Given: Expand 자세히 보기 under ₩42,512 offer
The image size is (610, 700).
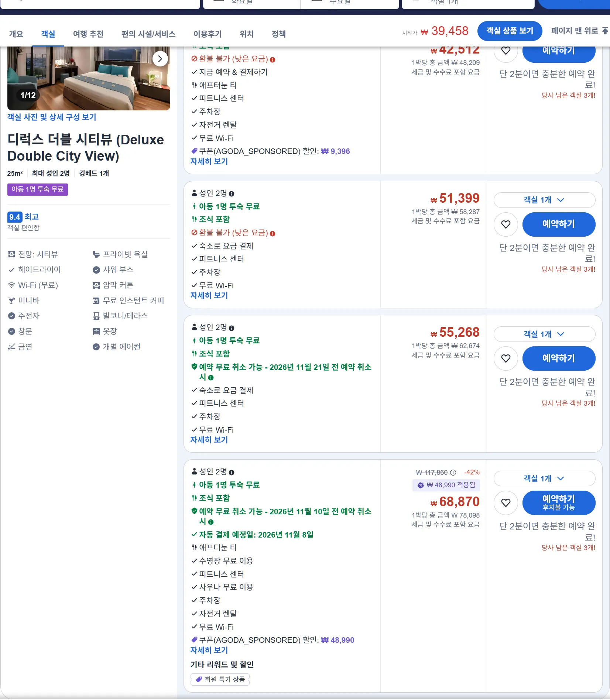Looking at the screenshot, I should [209, 161].
